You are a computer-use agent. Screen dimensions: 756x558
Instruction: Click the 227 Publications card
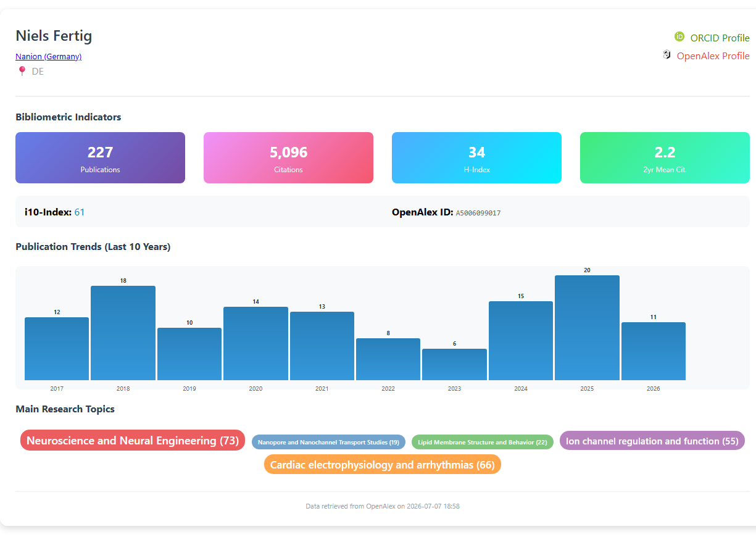coord(100,158)
